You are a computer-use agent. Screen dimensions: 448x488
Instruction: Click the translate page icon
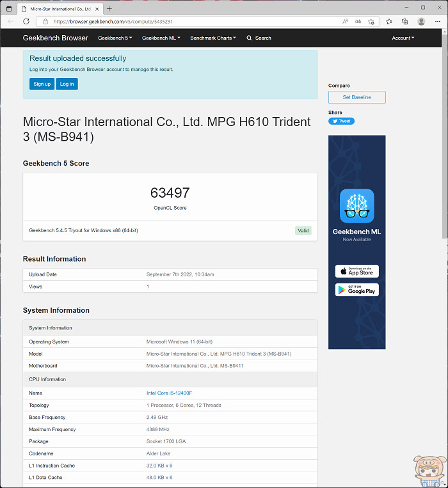coord(358,22)
